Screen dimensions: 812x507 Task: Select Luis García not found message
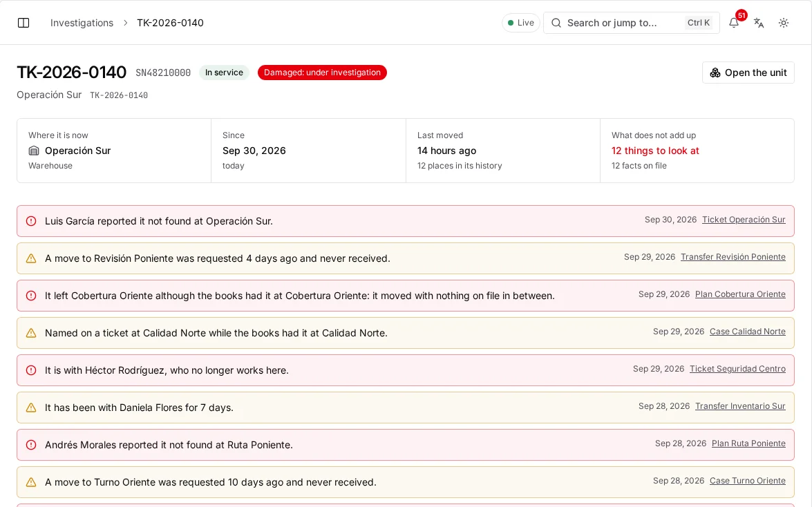click(159, 221)
